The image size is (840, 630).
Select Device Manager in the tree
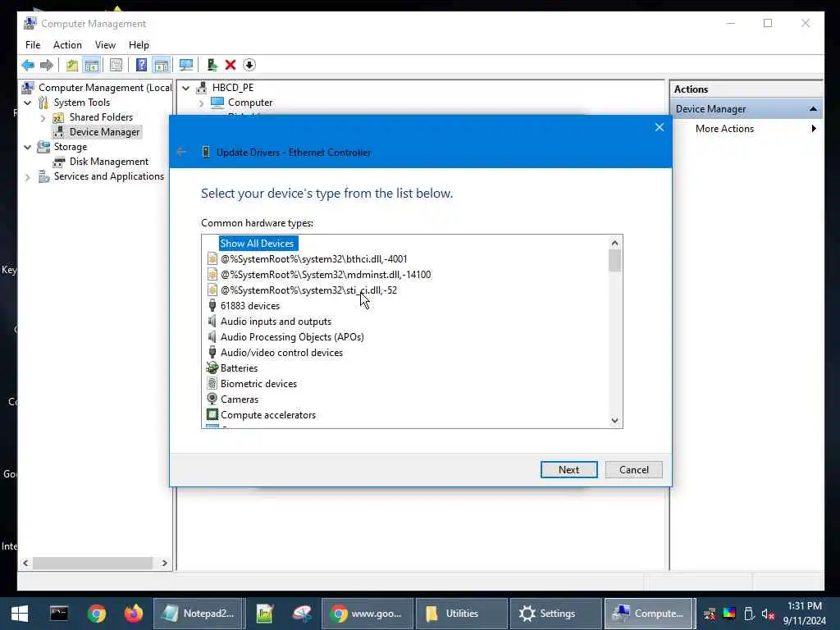click(104, 132)
